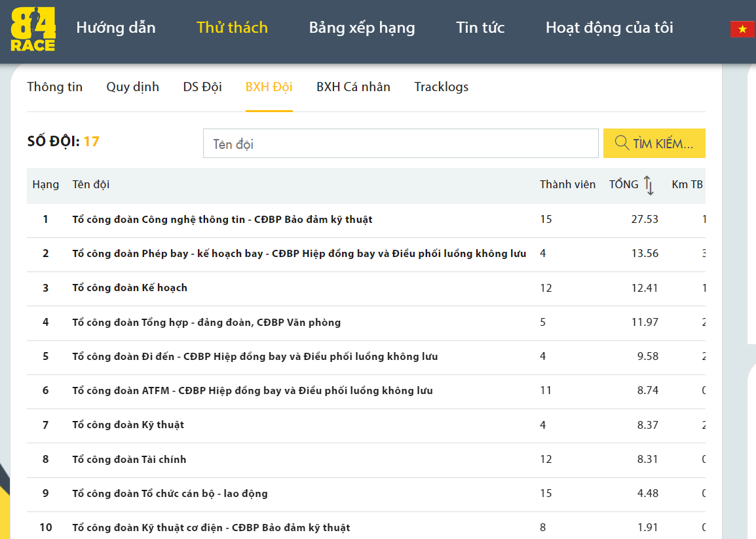Screen dimensions: 756x539
Task: Select the BXH Đội tab
Action: 269,87
